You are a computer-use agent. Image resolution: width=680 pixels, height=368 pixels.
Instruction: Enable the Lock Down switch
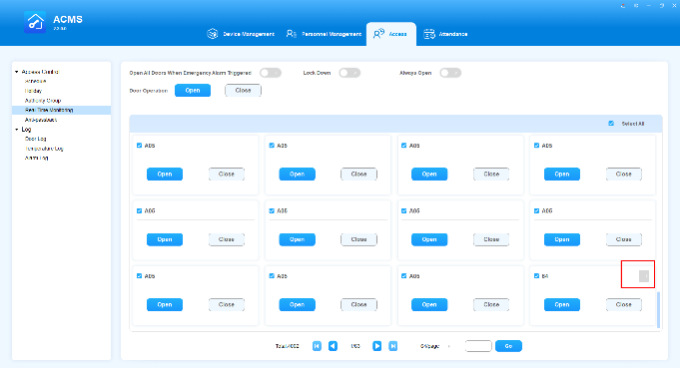tap(350, 73)
